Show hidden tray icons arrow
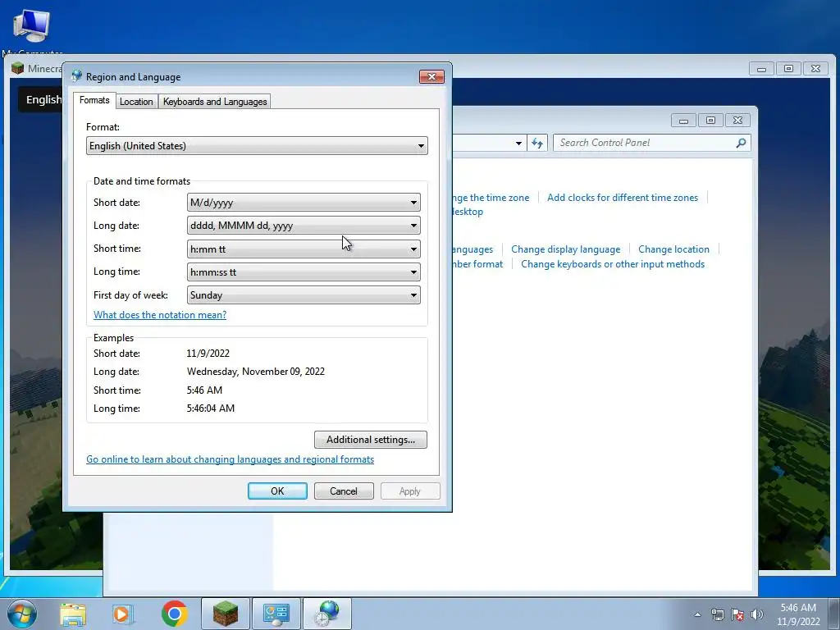 tap(697, 614)
